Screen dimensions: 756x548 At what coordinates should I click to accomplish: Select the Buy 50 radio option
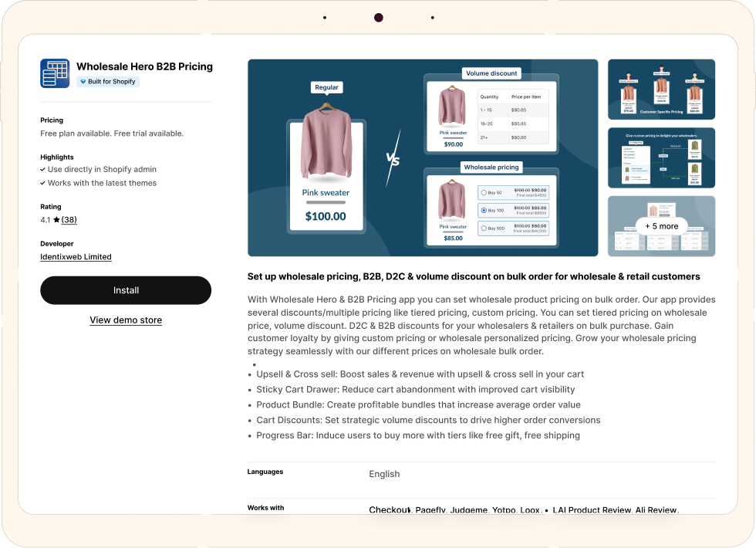coord(484,192)
